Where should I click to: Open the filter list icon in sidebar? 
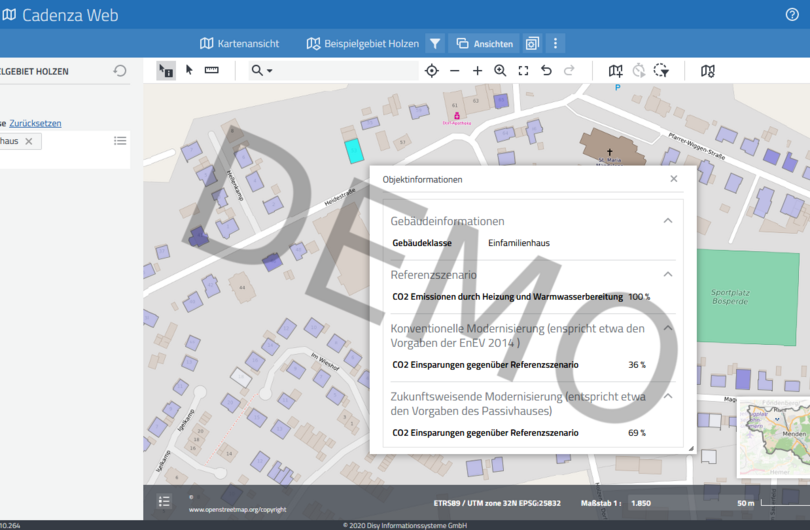120,141
